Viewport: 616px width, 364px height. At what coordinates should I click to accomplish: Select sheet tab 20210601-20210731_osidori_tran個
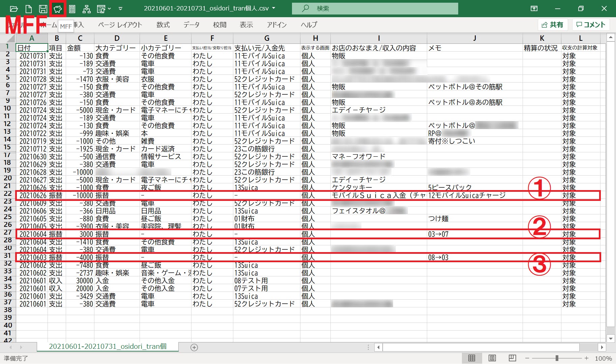click(108, 346)
